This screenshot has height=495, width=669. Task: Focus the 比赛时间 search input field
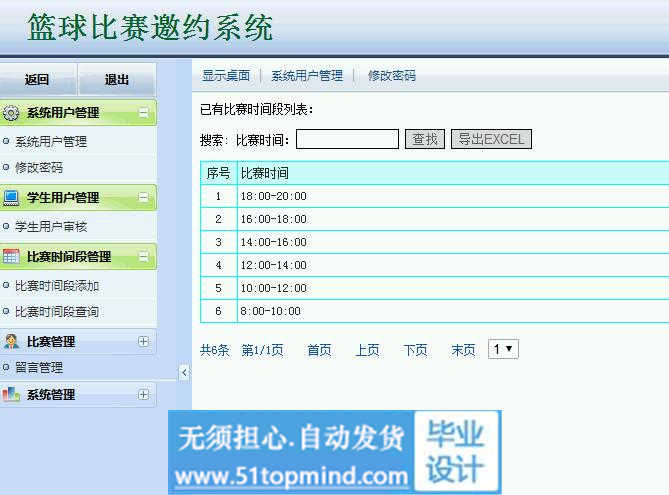(x=347, y=139)
